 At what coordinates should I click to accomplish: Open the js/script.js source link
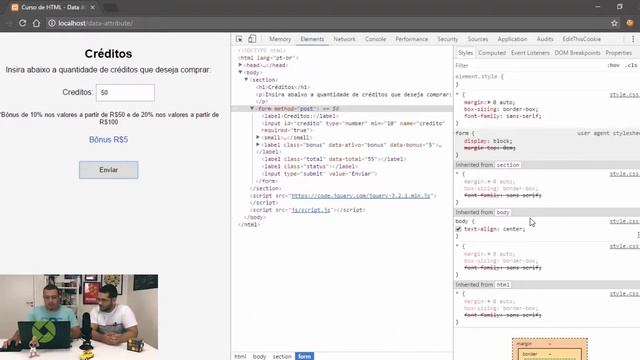(x=311, y=210)
